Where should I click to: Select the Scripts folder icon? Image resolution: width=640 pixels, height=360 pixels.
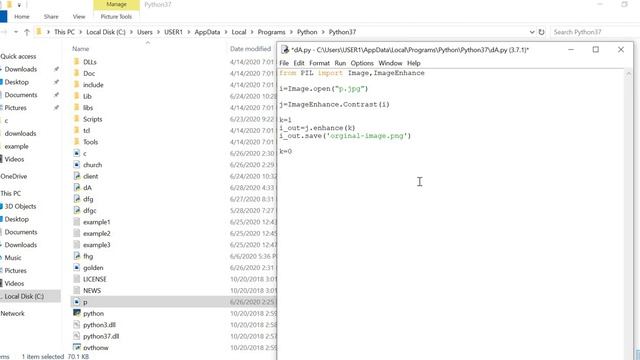[x=76, y=119]
